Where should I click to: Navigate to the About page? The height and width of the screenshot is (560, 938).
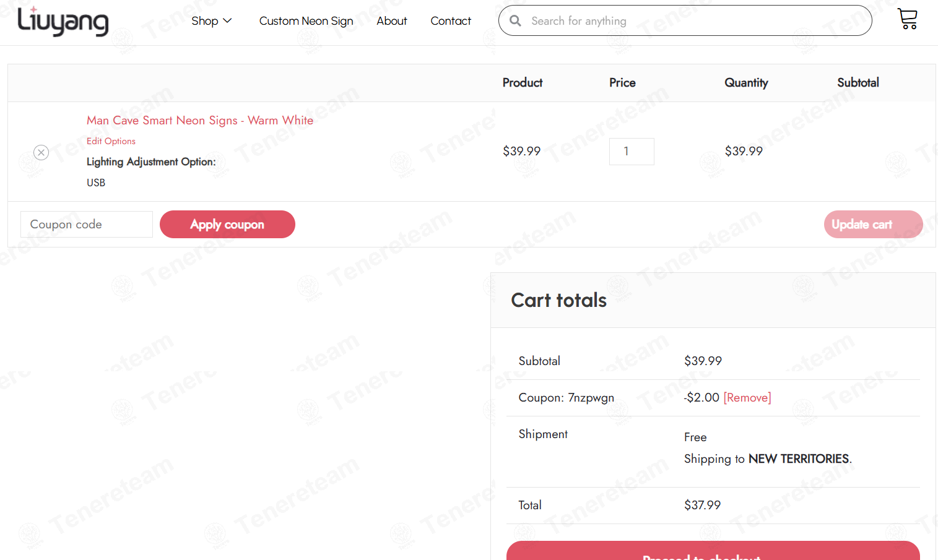pyautogui.click(x=392, y=21)
